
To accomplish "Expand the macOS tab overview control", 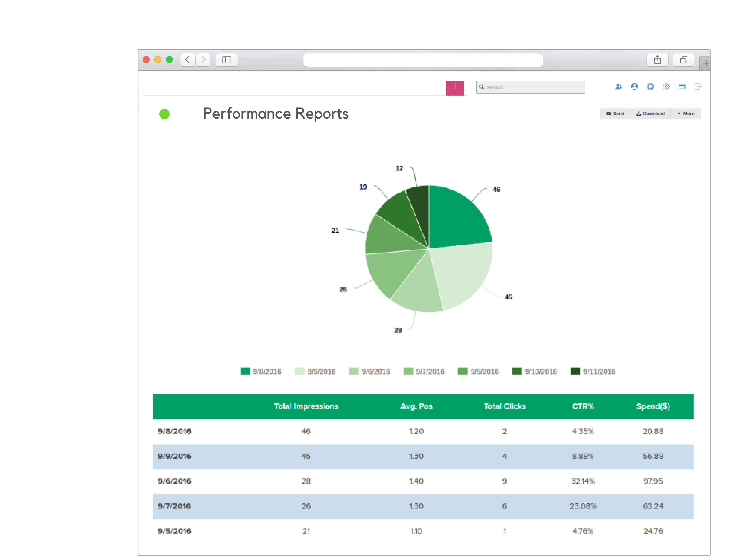I will pyautogui.click(x=684, y=60).
